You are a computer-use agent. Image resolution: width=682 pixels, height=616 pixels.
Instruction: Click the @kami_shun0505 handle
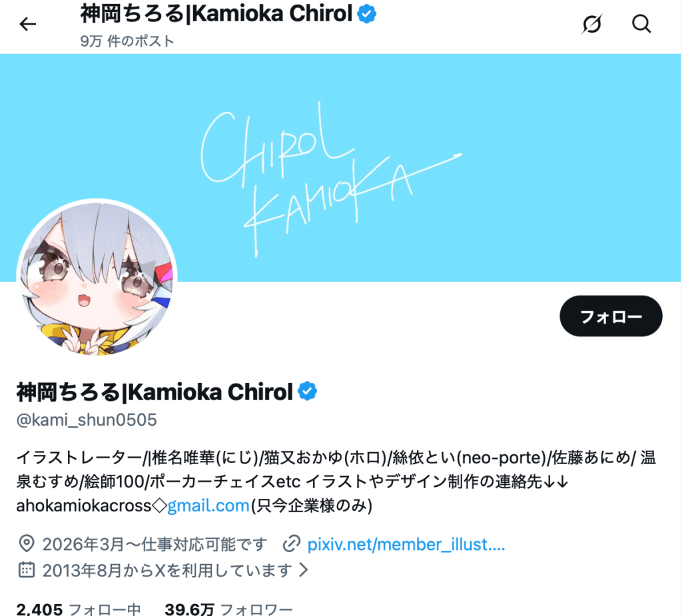coord(87,420)
